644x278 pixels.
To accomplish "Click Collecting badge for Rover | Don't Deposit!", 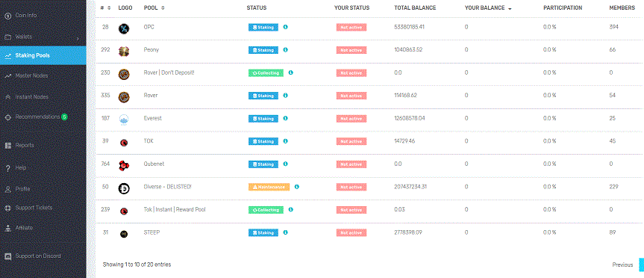I will [x=266, y=72].
